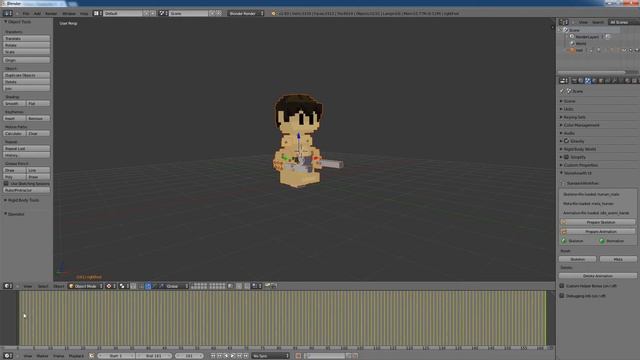Click the Skeleton status green check icon
The height and width of the screenshot is (360, 640).
pyautogui.click(x=564, y=241)
